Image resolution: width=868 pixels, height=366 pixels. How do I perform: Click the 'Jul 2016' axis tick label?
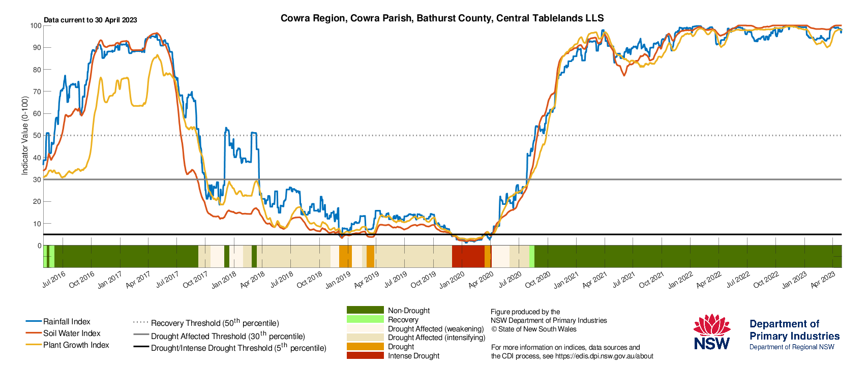[x=54, y=280]
